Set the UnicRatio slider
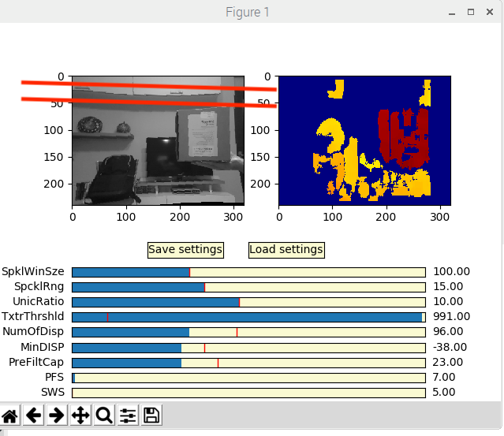Screen dimensions: 504x436 248,302
